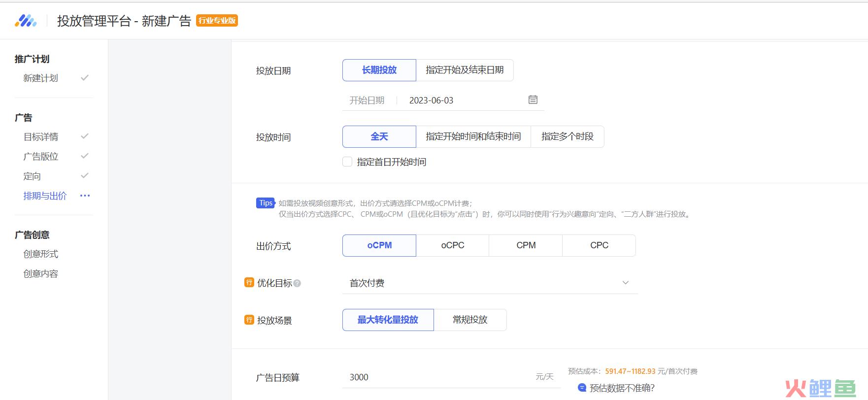Select oCPC bidding method
The width and height of the screenshot is (868, 400).
pos(452,245)
